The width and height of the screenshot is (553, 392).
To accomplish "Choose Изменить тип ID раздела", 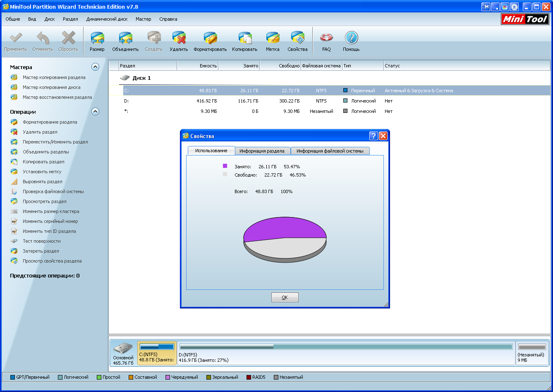I will pyautogui.click(x=49, y=231).
